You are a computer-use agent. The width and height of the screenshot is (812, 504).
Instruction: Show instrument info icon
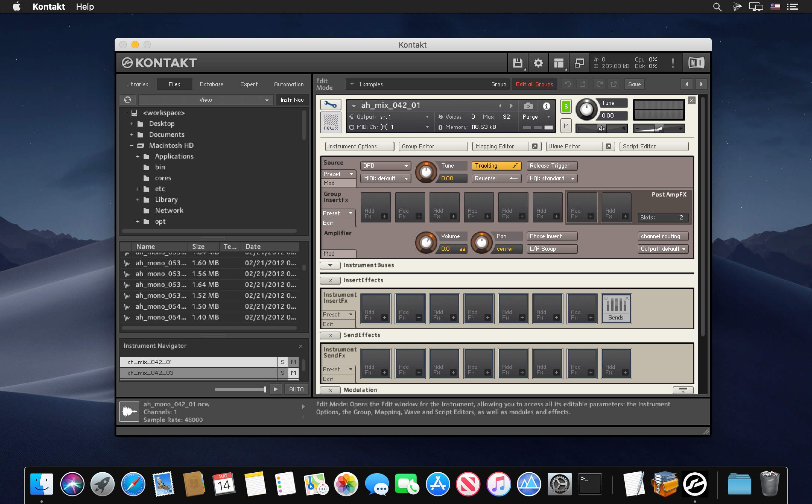(x=546, y=106)
